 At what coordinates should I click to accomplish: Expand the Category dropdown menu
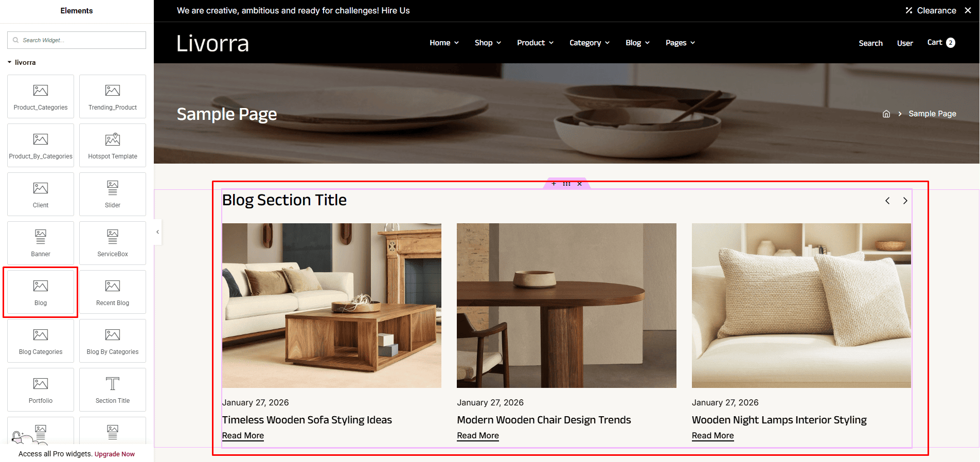[590, 43]
